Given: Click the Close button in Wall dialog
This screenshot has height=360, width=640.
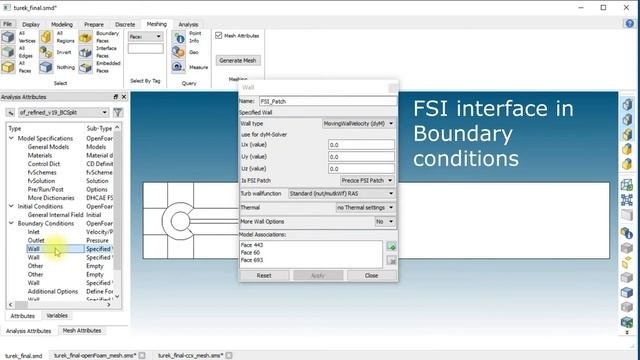Looking at the screenshot, I should click(x=371, y=276).
